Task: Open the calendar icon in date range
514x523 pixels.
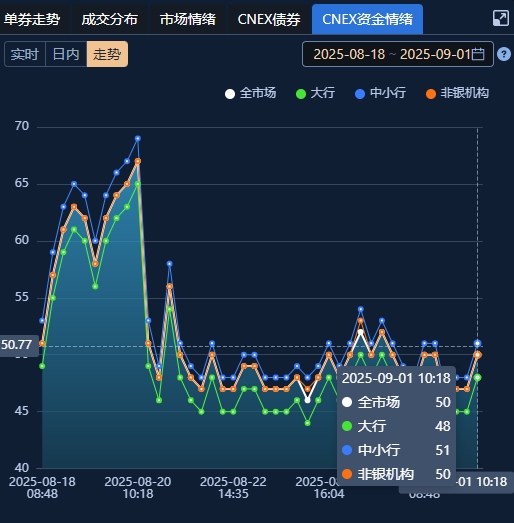Action: pyautogui.click(x=478, y=54)
